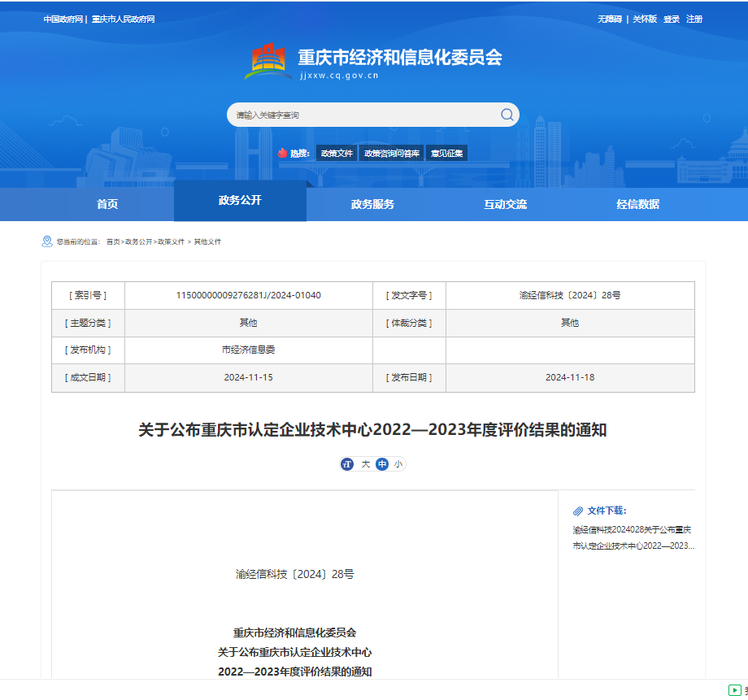
Task: Select large font size 大
Action: pos(365,463)
